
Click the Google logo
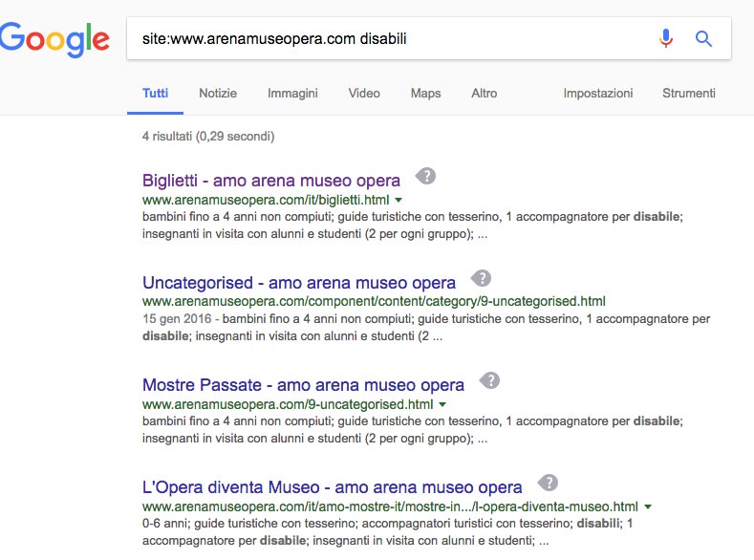(x=54, y=39)
